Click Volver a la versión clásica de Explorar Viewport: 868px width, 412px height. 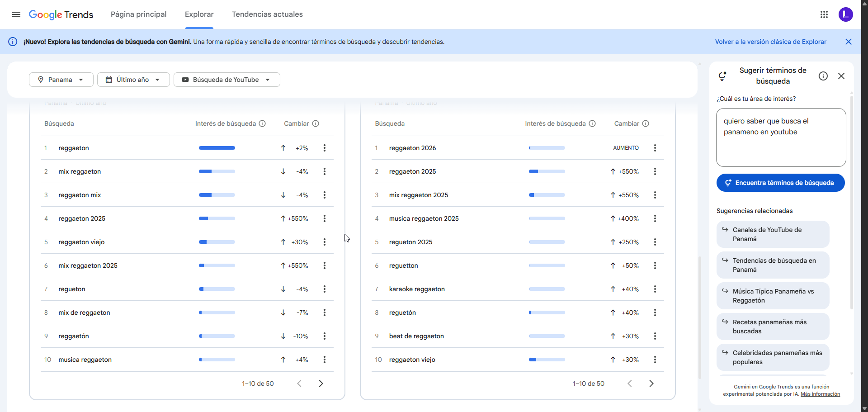point(771,42)
